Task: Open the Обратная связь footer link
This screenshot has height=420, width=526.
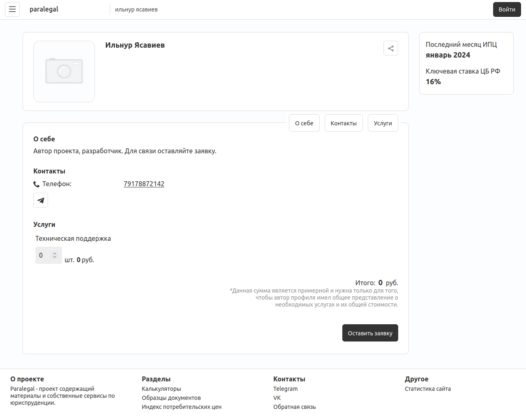Action: [x=295, y=407]
